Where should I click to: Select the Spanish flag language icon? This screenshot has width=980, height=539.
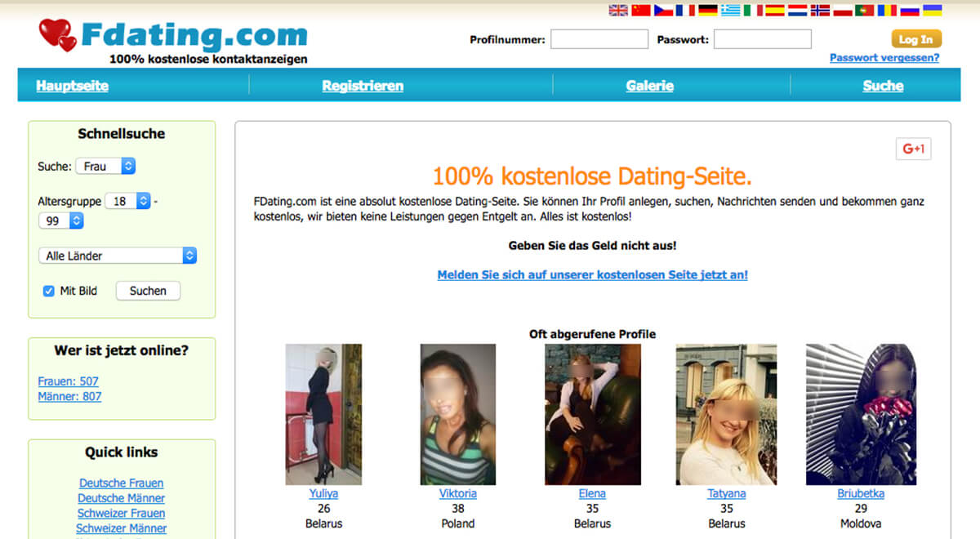774,11
